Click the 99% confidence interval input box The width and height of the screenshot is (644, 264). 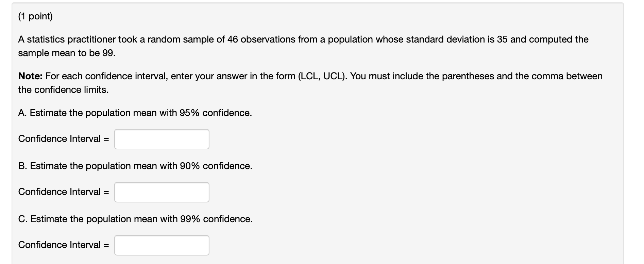(162, 245)
